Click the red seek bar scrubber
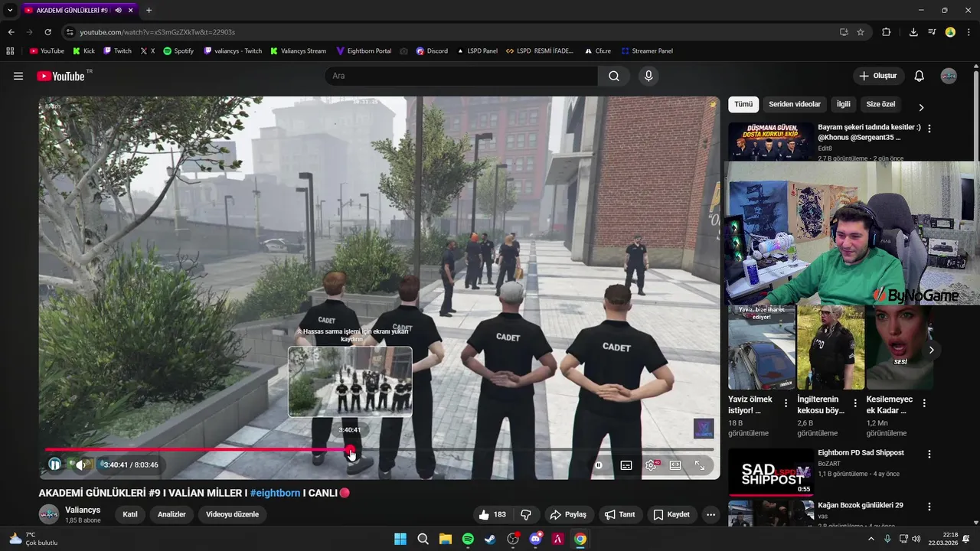This screenshot has height=551, width=980. click(350, 450)
